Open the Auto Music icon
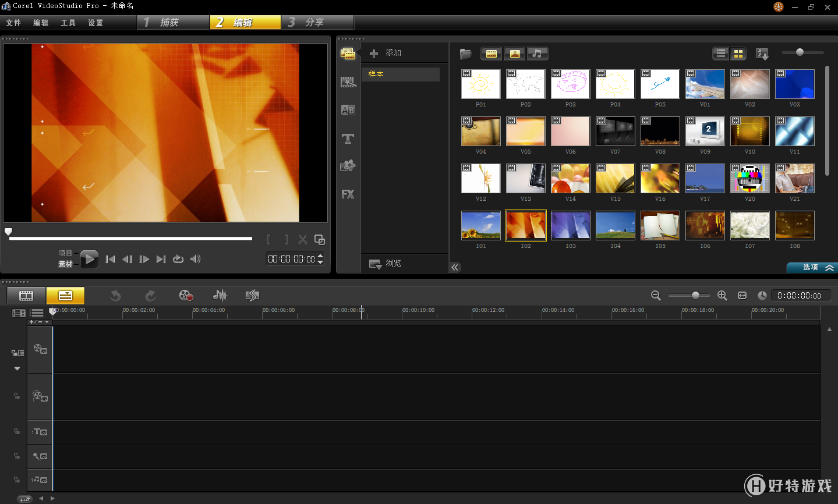This screenshot has height=504, width=838. (x=252, y=296)
